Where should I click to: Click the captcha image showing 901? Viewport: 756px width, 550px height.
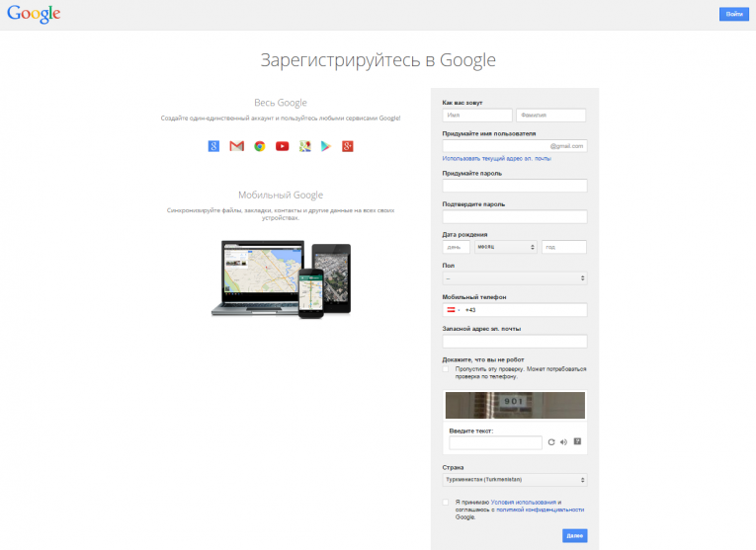click(515, 405)
